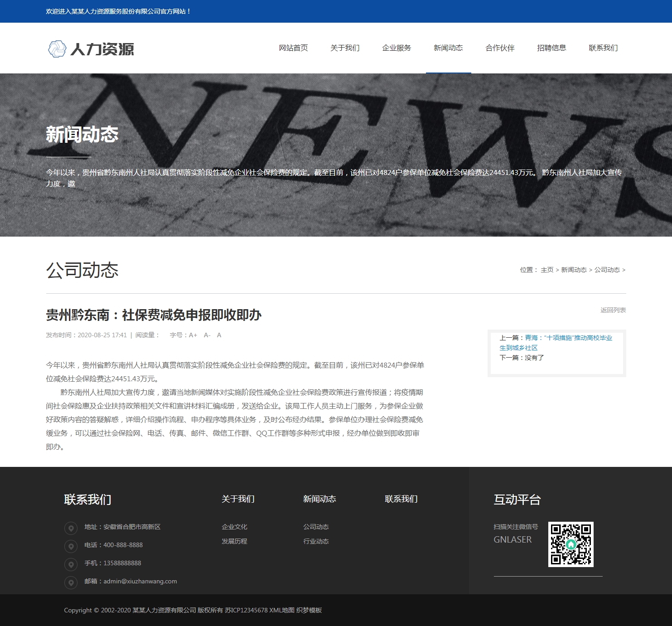Viewport: 672px width, 626px height.
Task: Open 合作伙伴 in the top navigation
Action: click(x=500, y=48)
